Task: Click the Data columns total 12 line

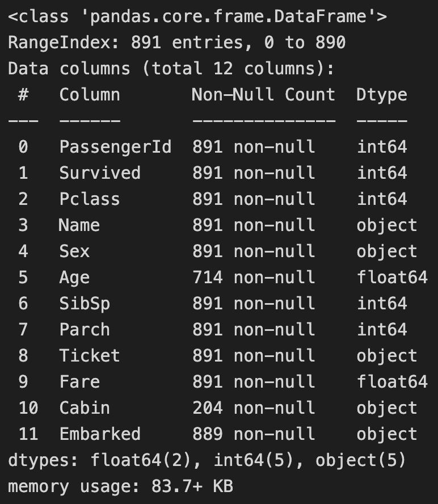Action: [x=171, y=69]
